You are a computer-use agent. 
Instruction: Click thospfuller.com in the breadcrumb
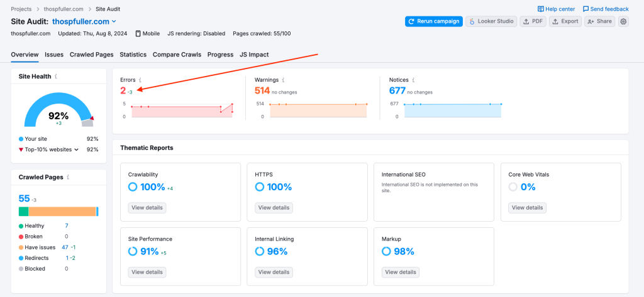(63, 9)
